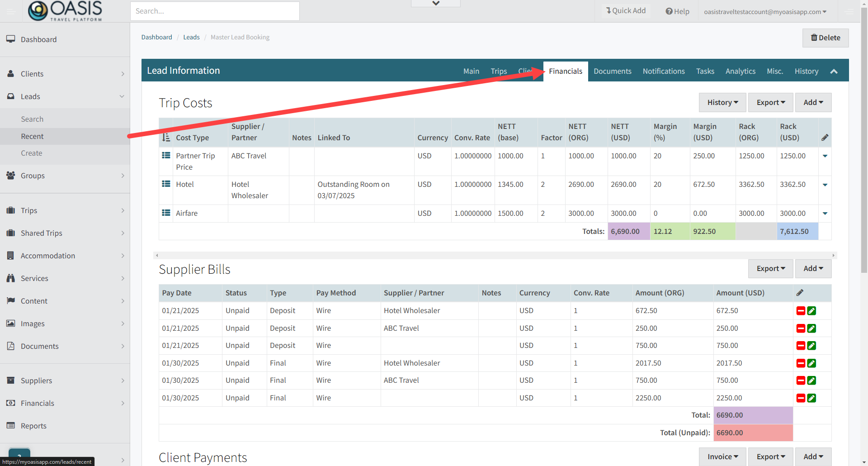Click the Leads inbox icon
Screen dimensions: 868x466
(x=10, y=96)
